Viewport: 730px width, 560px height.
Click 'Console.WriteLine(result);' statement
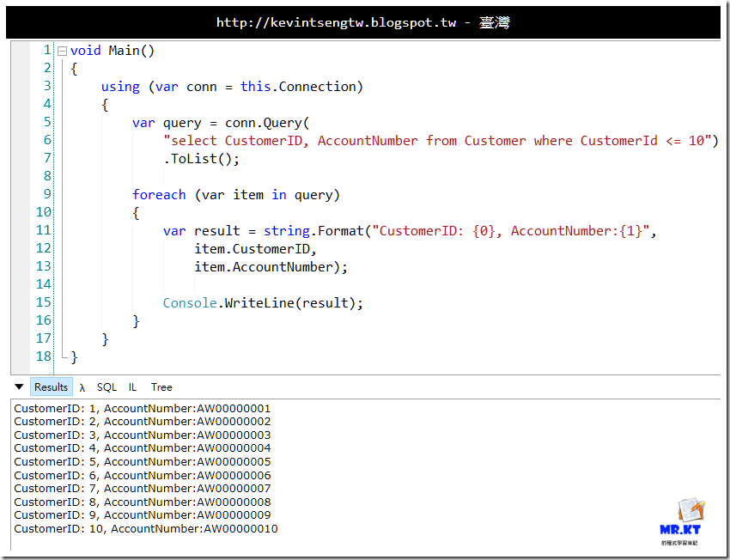point(263,303)
